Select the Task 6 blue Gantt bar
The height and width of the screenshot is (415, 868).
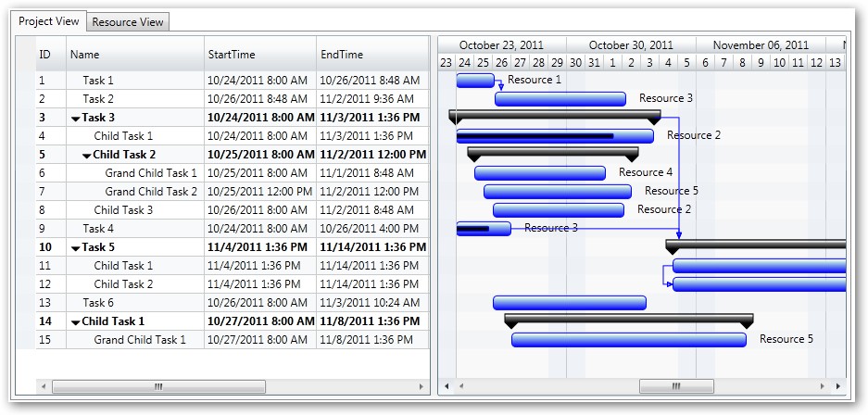[569, 303]
